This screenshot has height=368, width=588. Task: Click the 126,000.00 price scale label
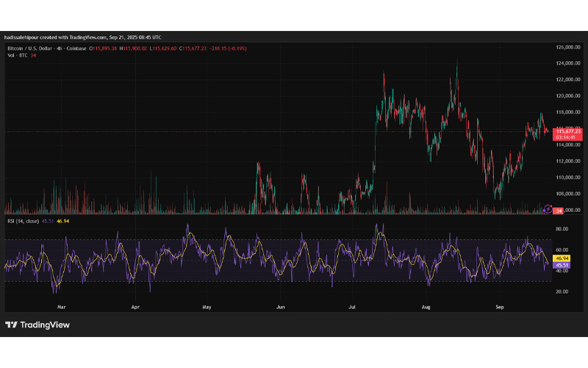point(569,47)
